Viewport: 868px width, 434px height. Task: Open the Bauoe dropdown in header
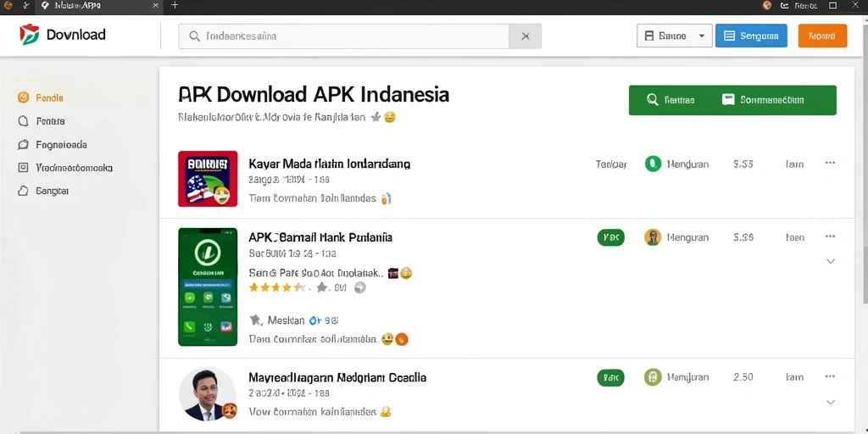tap(674, 36)
